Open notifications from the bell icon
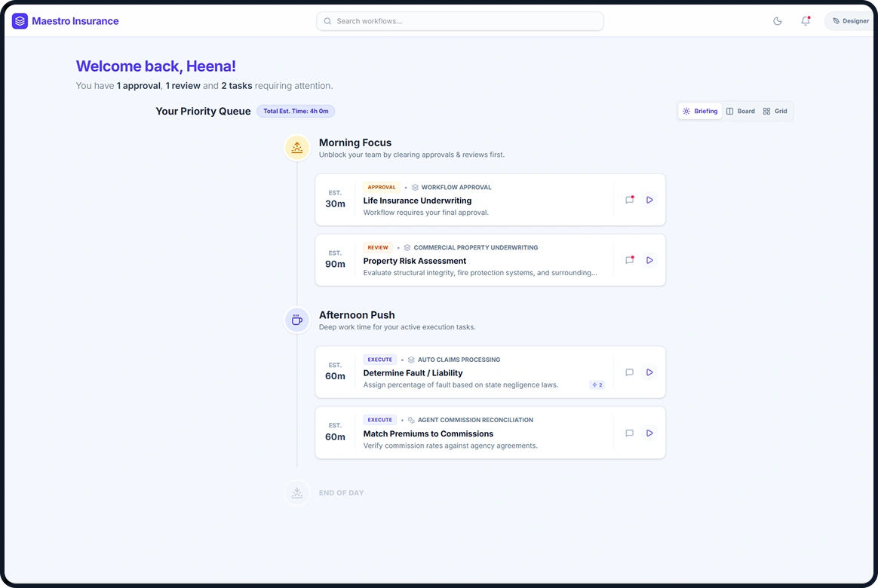Screen dimensions: 878x588 point(805,20)
